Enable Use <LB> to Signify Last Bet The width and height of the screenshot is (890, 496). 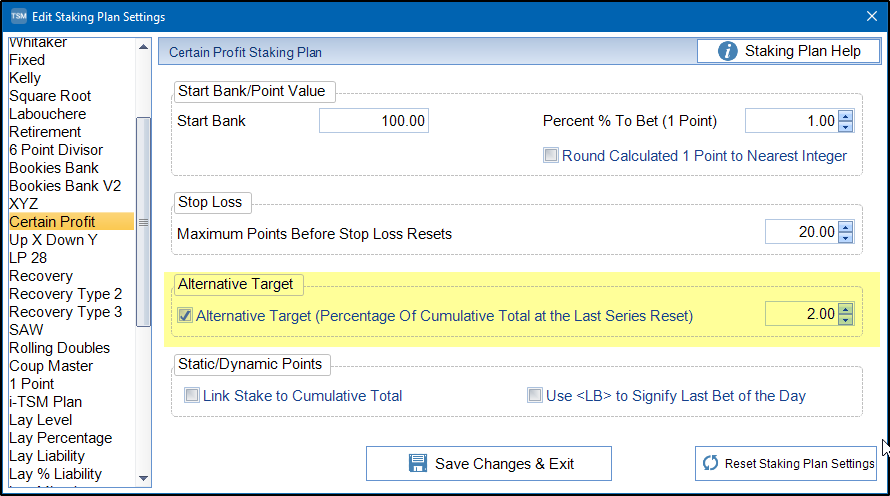coord(535,396)
